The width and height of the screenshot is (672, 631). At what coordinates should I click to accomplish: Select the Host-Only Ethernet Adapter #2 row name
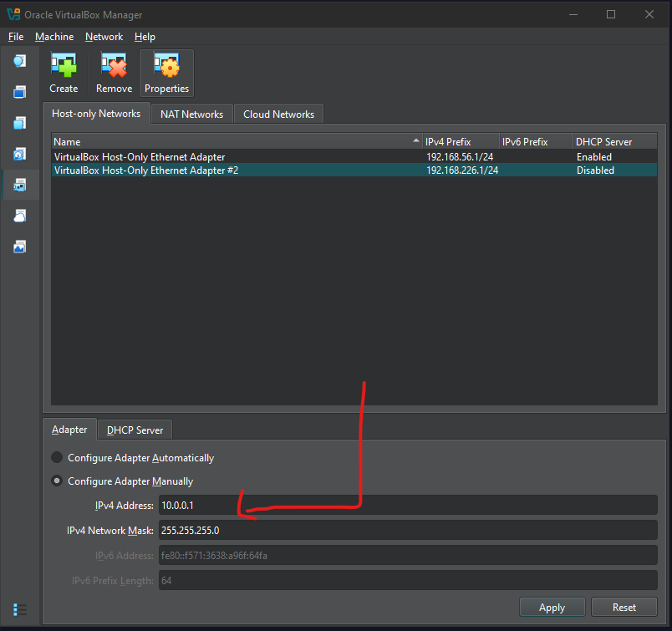pyautogui.click(x=146, y=170)
